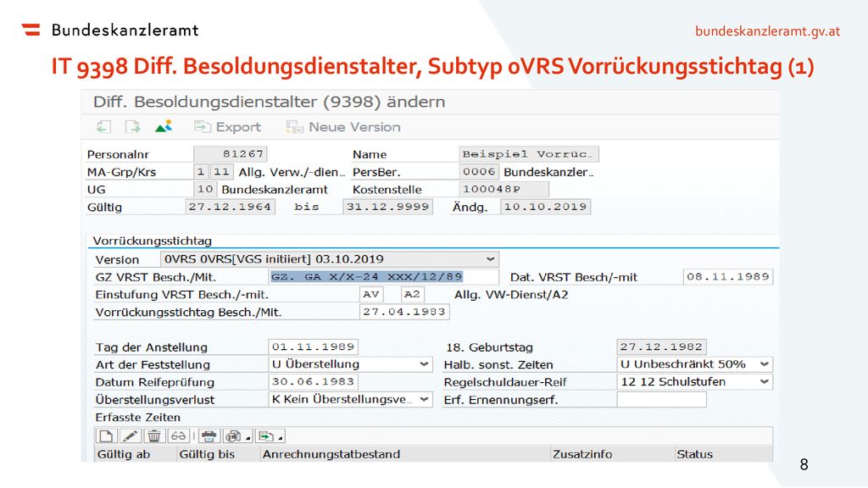
Task: Click empty Erf. Ernennungserf. field
Action: click(661, 400)
